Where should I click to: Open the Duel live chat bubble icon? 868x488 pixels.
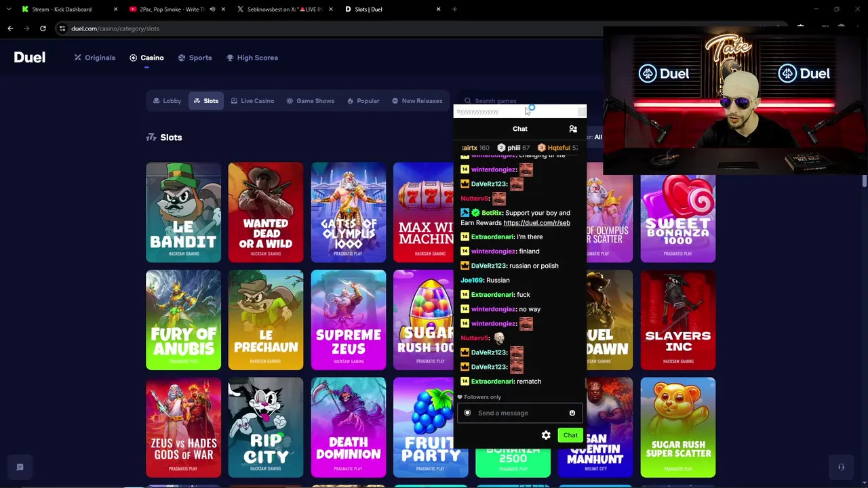[20, 467]
